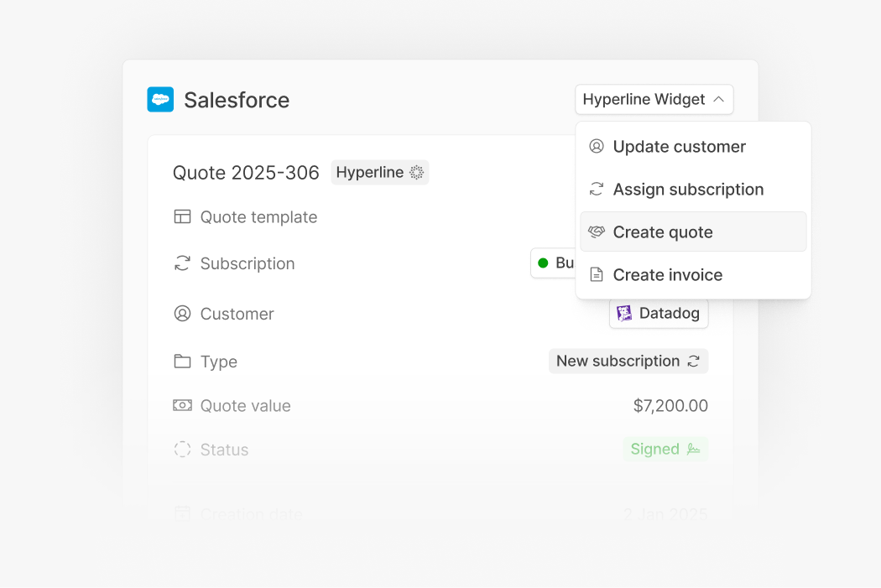This screenshot has width=881, height=588.
Task: Click the Quote template layout icon
Action: pyautogui.click(x=182, y=217)
